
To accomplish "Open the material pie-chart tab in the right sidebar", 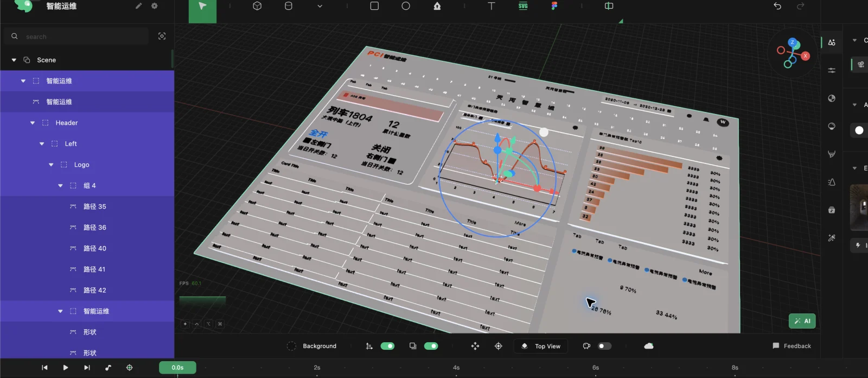I will 832,98.
